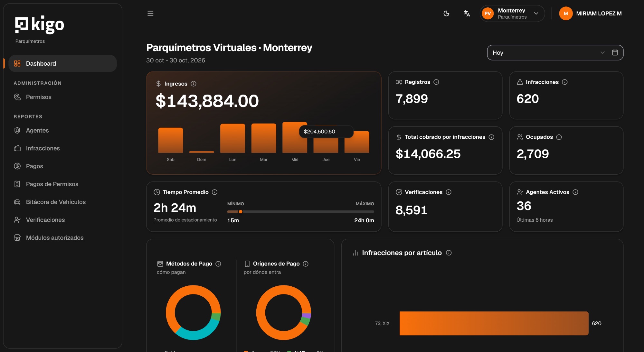The image size is (644, 352).
Task: Show info tooltip icon for Ingresos
Action: pyautogui.click(x=194, y=84)
